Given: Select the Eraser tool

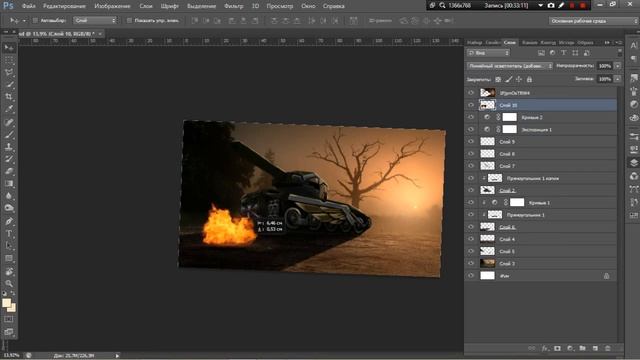Looking at the screenshot, I should pyautogui.click(x=9, y=171).
